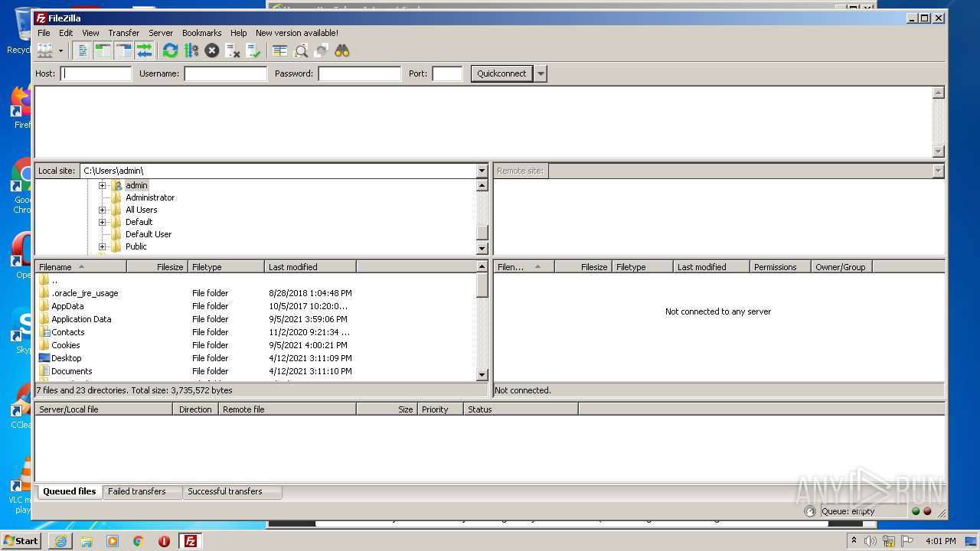
Task: Open the Windows Start menu
Action: coord(21,540)
